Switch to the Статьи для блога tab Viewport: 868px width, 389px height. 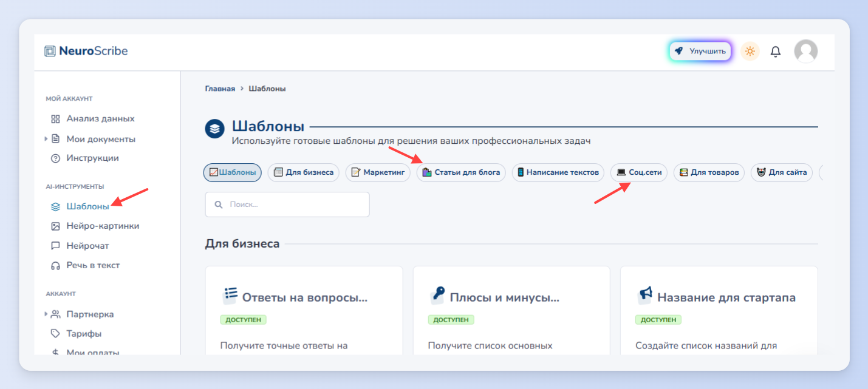(x=461, y=172)
